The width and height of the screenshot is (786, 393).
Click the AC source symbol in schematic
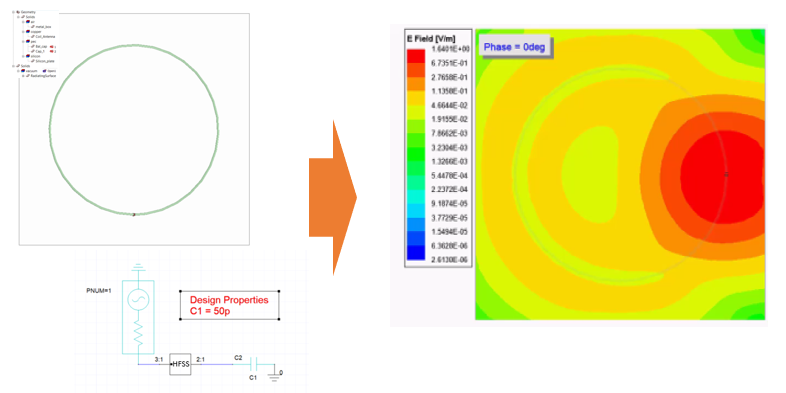click(x=137, y=300)
